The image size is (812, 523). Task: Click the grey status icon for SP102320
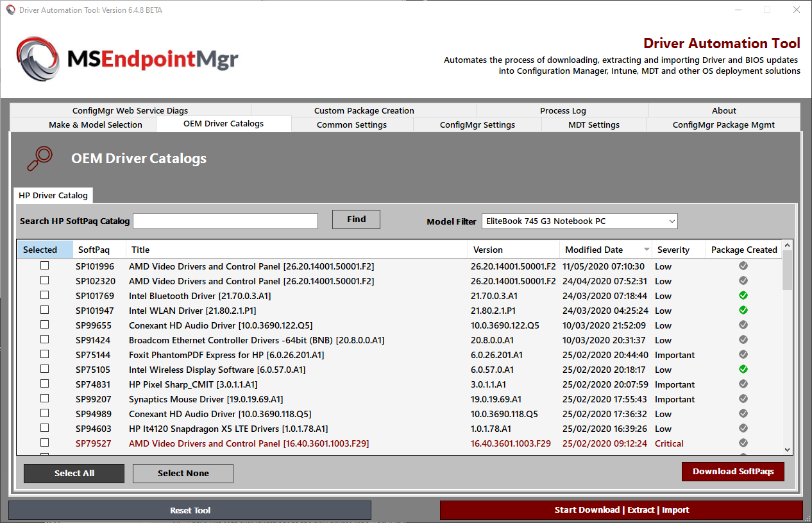point(743,280)
